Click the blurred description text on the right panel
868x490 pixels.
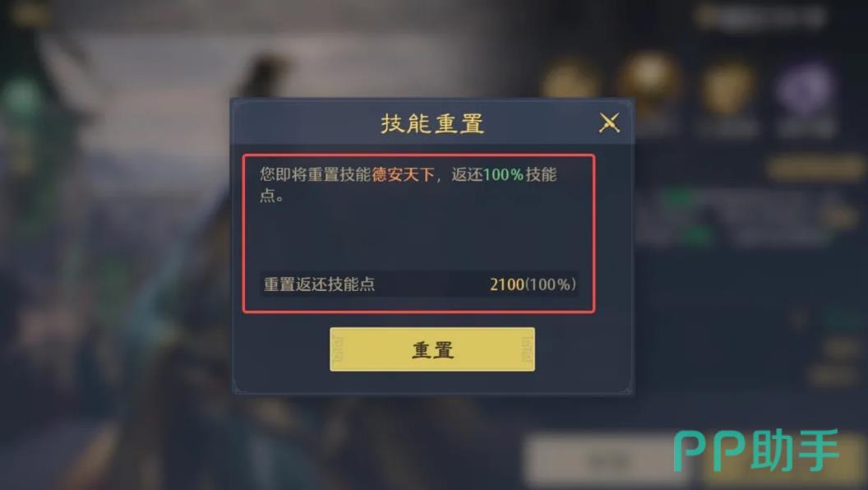(x=741, y=216)
